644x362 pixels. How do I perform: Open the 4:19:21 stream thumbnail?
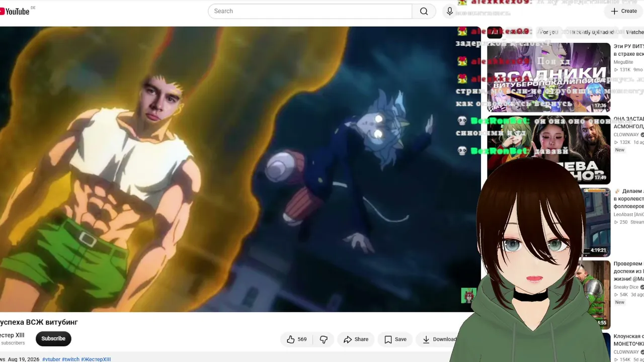point(596,222)
